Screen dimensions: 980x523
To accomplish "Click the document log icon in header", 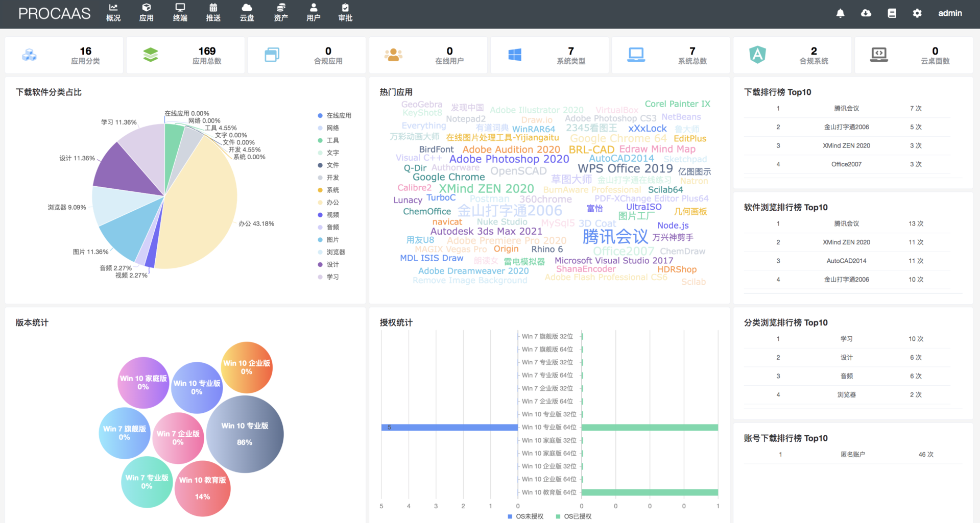I will [892, 13].
